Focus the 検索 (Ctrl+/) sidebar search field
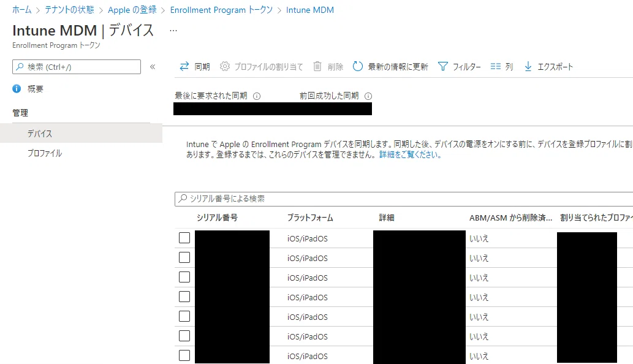Image resolution: width=633 pixels, height=364 pixels. pyautogui.click(x=77, y=67)
